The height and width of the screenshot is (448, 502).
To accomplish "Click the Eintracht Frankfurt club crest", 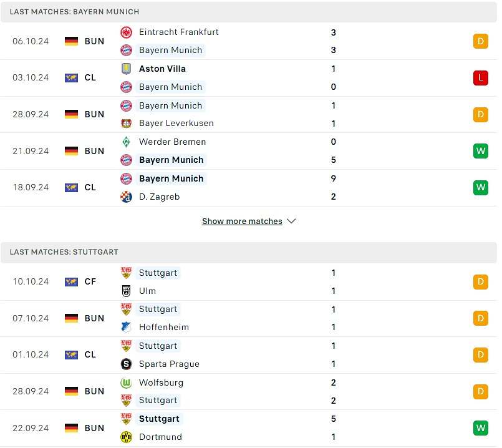I will click(x=127, y=32).
